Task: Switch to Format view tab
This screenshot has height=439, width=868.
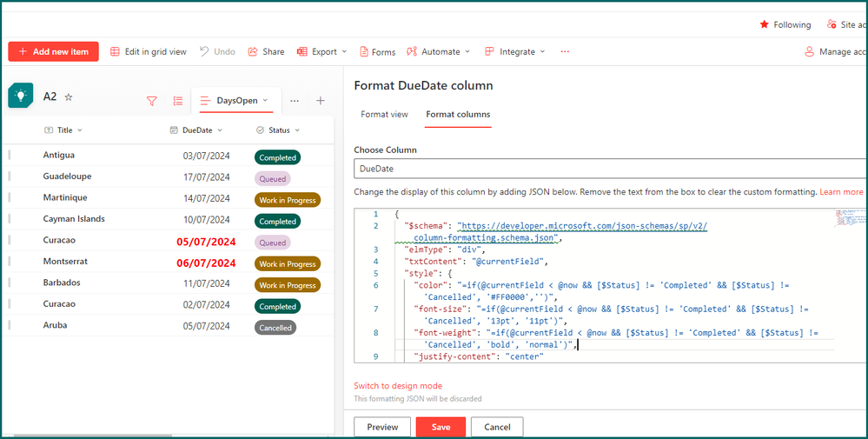Action: [x=384, y=115]
